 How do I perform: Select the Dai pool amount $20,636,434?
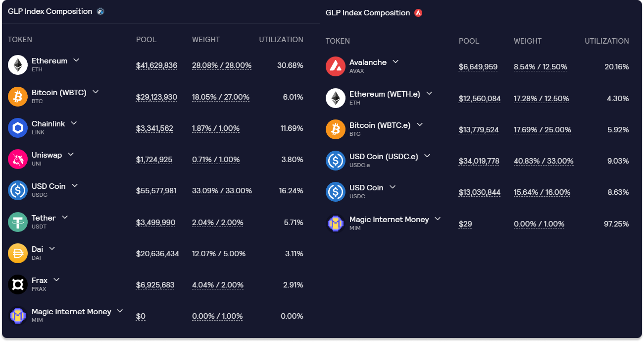pyautogui.click(x=157, y=254)
